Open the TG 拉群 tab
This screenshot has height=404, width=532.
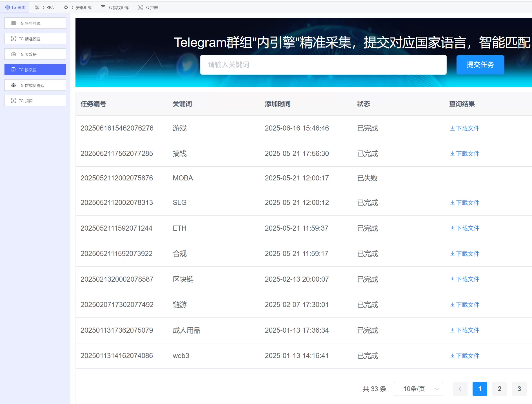point(148,7)
